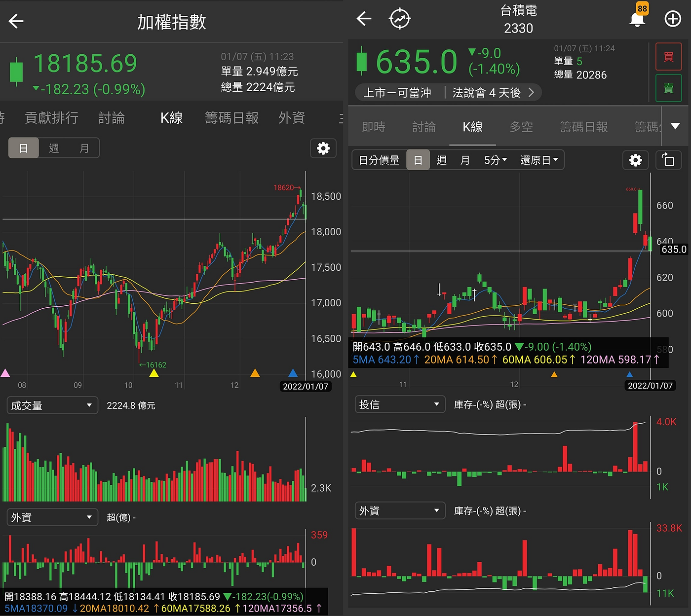
Task: Select 日分價量 on 台積電 chart
Action: click(x=379, y=160)
